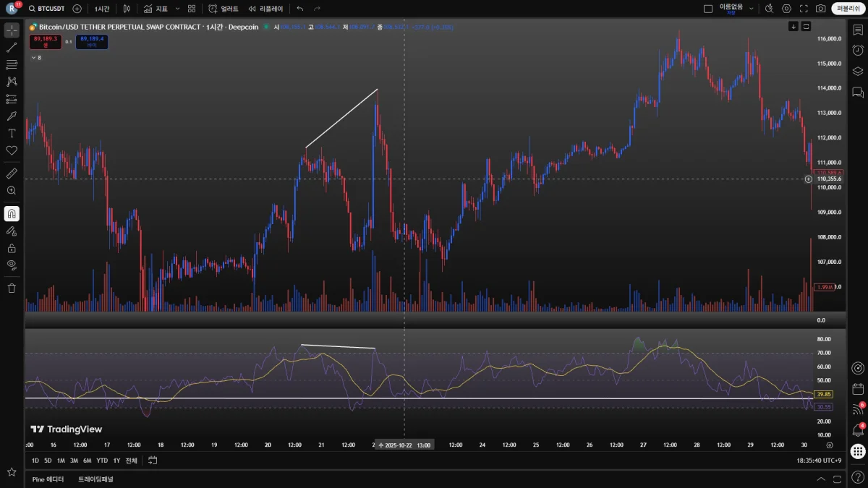
Task: Hide all drawings with eye icon
Action: tap(12, 265)
